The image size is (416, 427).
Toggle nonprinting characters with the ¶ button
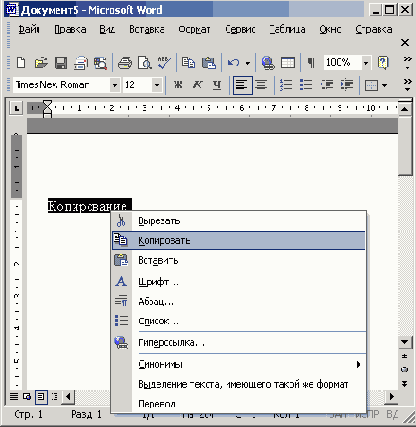[x=311, y=63]
